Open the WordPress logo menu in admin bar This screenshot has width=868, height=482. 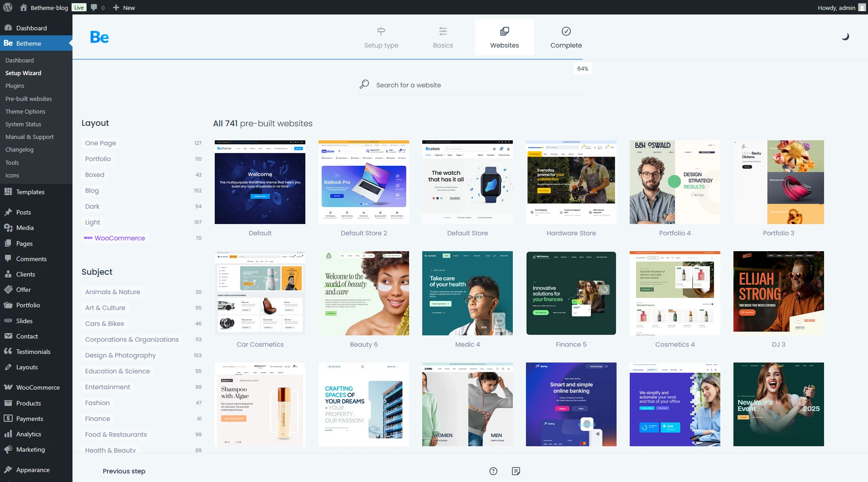(7, 7)
